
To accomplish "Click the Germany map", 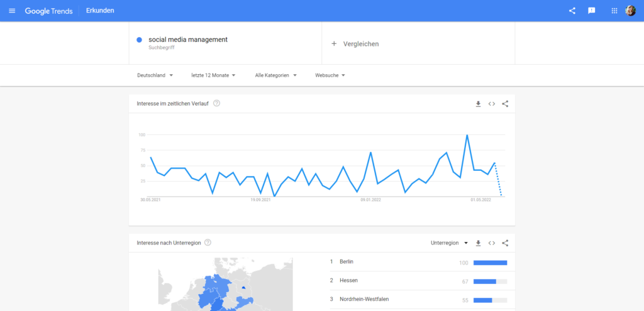I will click(x=226, y=285).
